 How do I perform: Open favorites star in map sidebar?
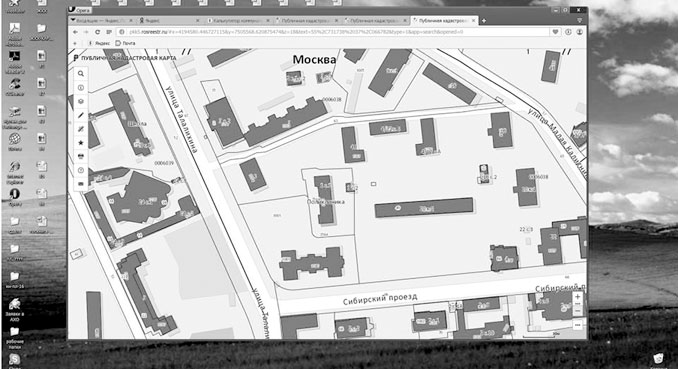(81, 142)
